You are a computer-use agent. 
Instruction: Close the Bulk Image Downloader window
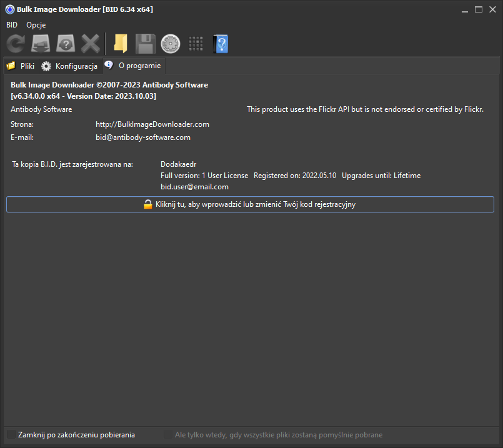(493, 9)
